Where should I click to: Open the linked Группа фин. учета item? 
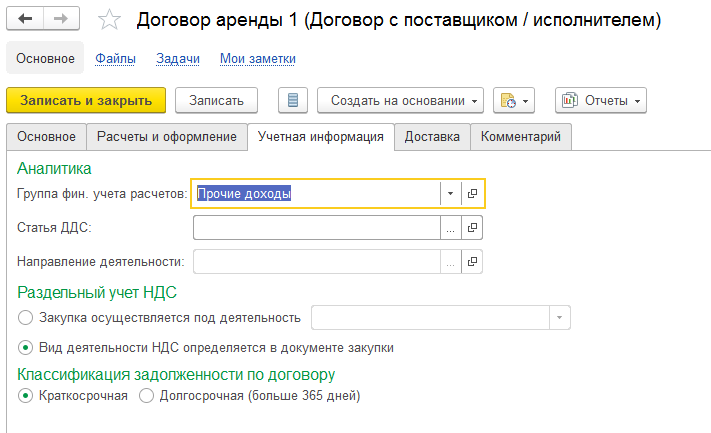click(x=472, y=194)
